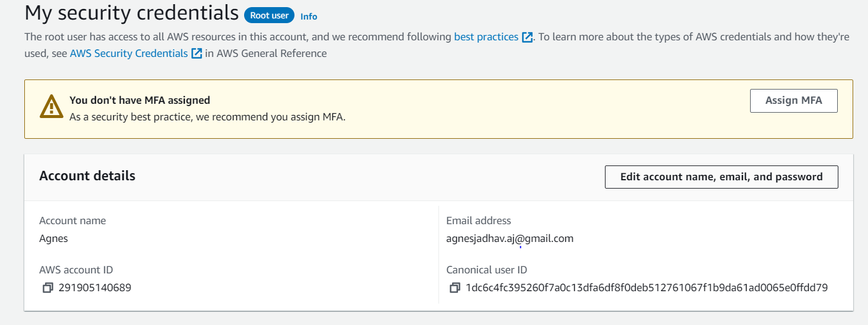Copy the canonical user ID with copy icon
Screen dimensions: 868x325
click(454, 288)
